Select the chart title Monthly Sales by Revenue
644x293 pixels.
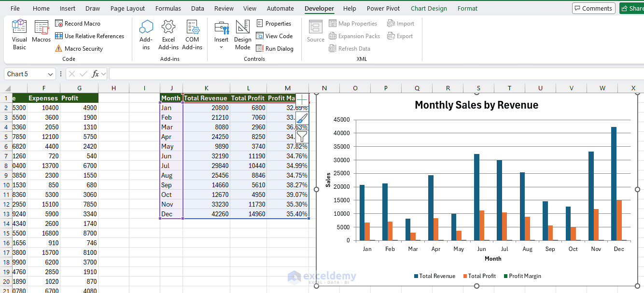(x=476, y=105)
